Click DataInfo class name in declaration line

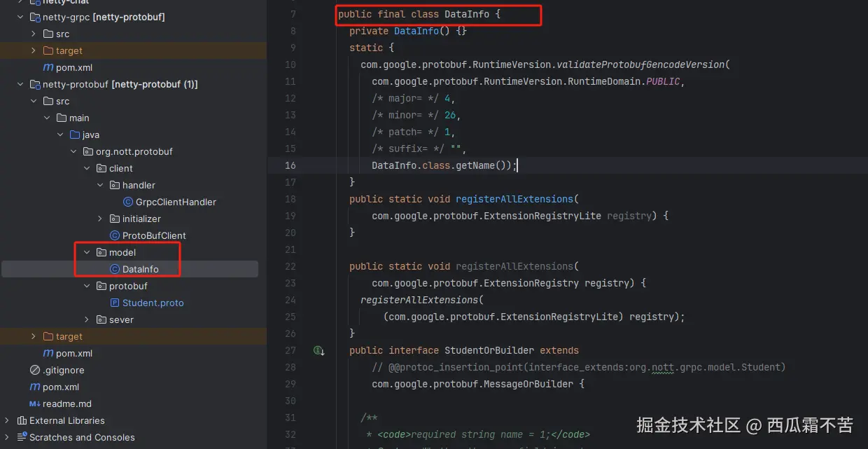point(467,14)
